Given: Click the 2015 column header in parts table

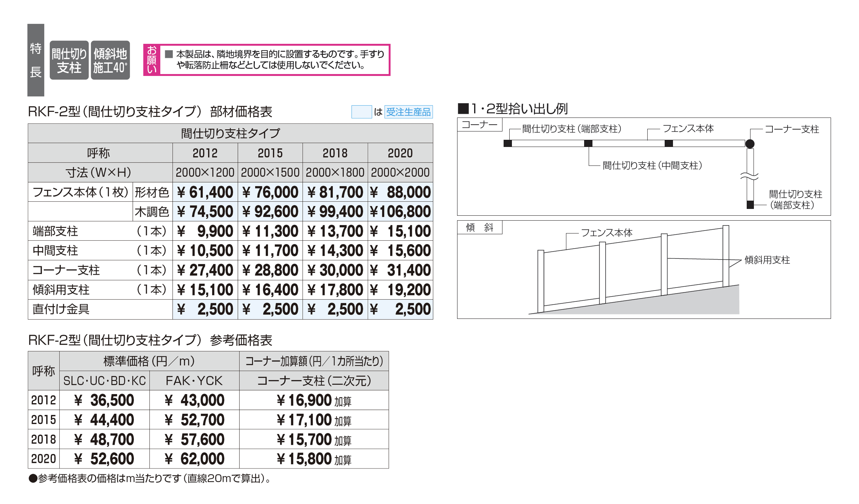Looking at the screenshot, I should click(x=270, y=153).
